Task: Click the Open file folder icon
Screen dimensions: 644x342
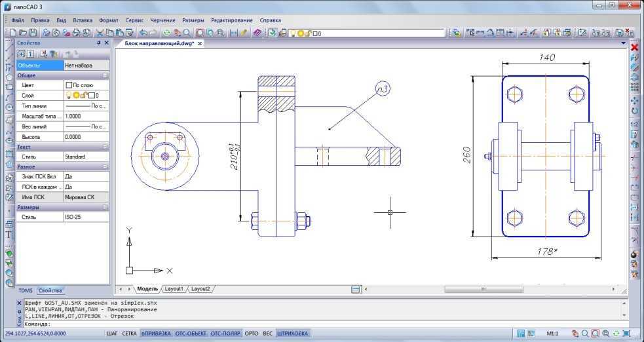Action: pyautogui.click(x=22, y=32)
